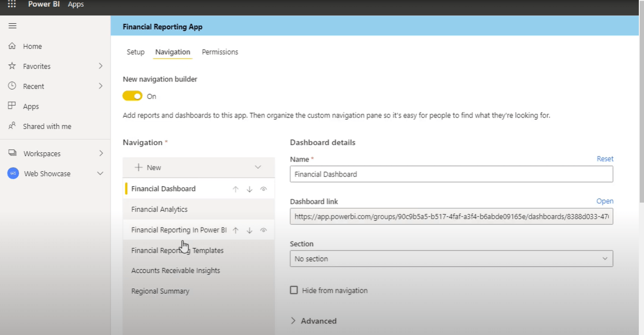Collapse the sidebar with the hamburger icon

click(x=13, y=26)
